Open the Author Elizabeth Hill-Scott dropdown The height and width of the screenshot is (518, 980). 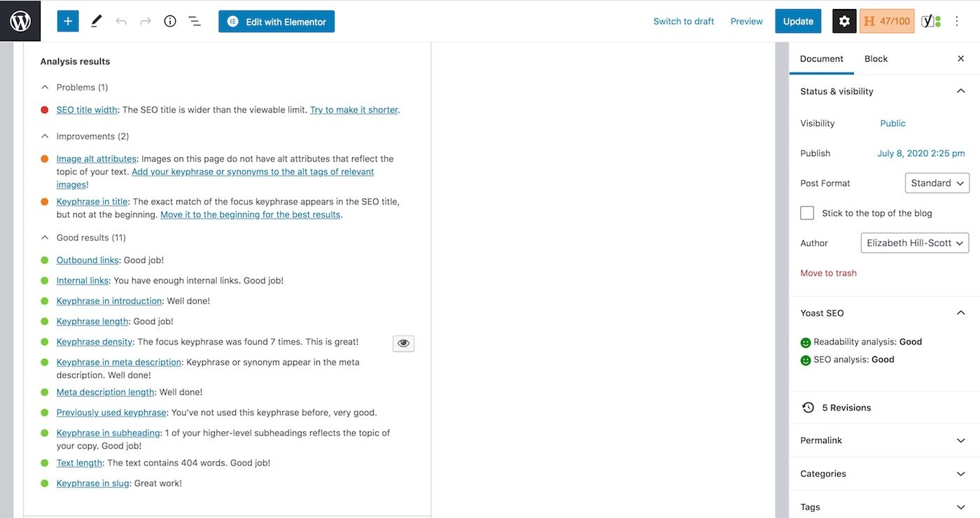pyautogui.click(x=915, y=243)
